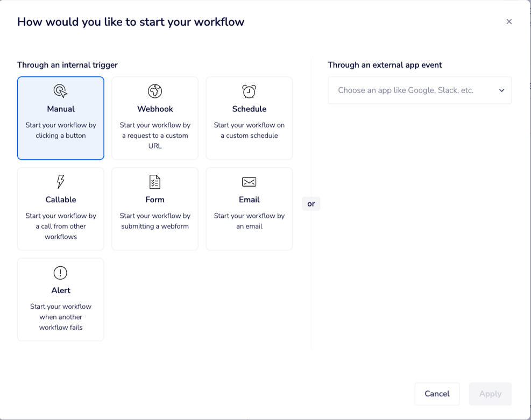531x420 pixels.
Task: Click the Webhook globe icon
Action: point(155,91)
